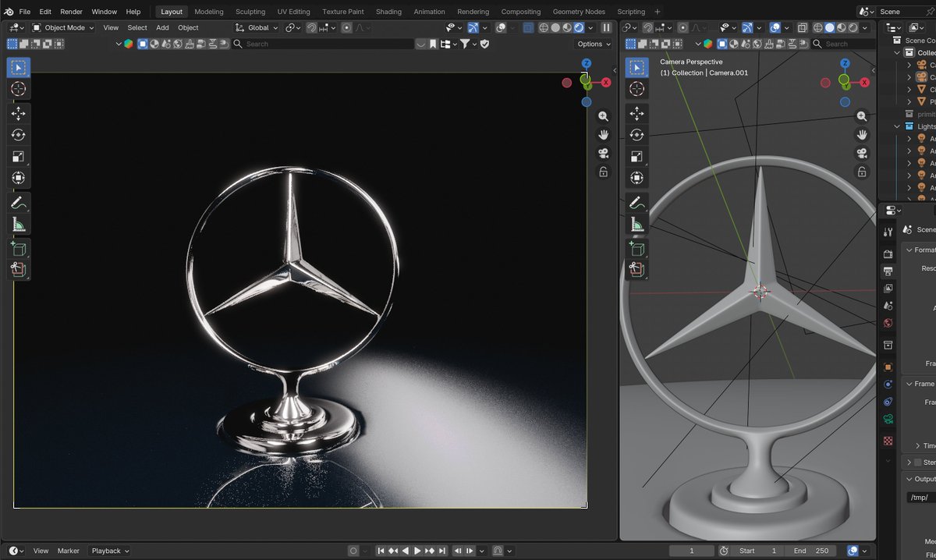Click the Search field in rendered viewport header
Image resolution: width=936 pixels, height=560 pixels.
[323, 44]
